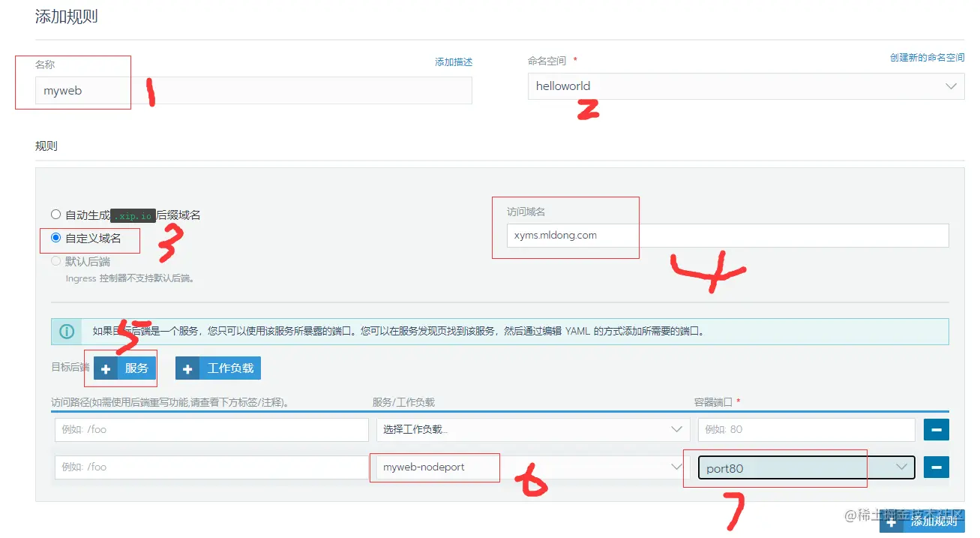Click the first access path /foo field

point(211,429)
